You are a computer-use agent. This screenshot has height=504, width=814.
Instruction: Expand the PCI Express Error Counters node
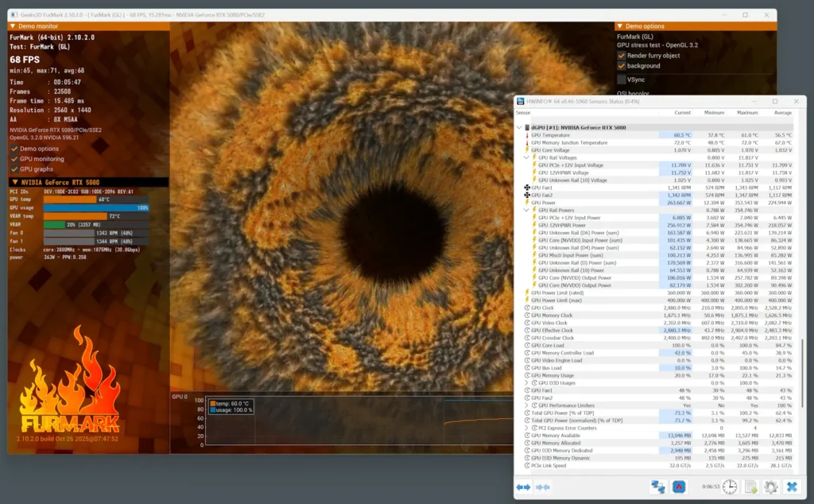[526, 428]
